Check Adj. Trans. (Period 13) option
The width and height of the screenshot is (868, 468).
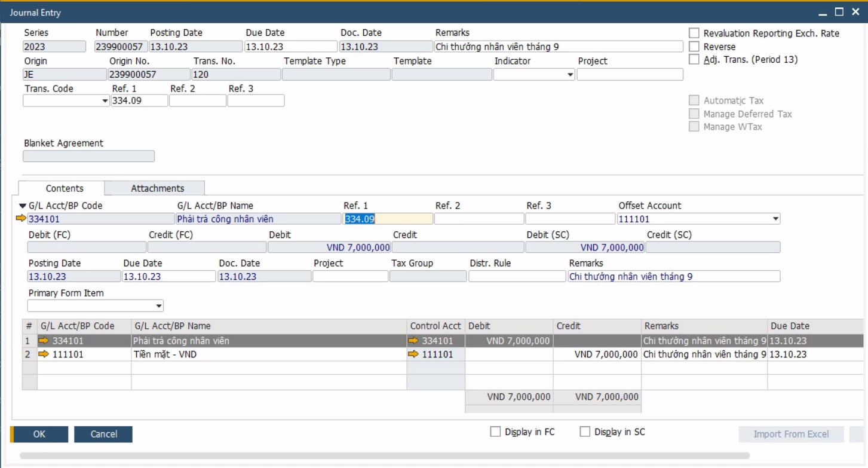click(x=694, y=59)
